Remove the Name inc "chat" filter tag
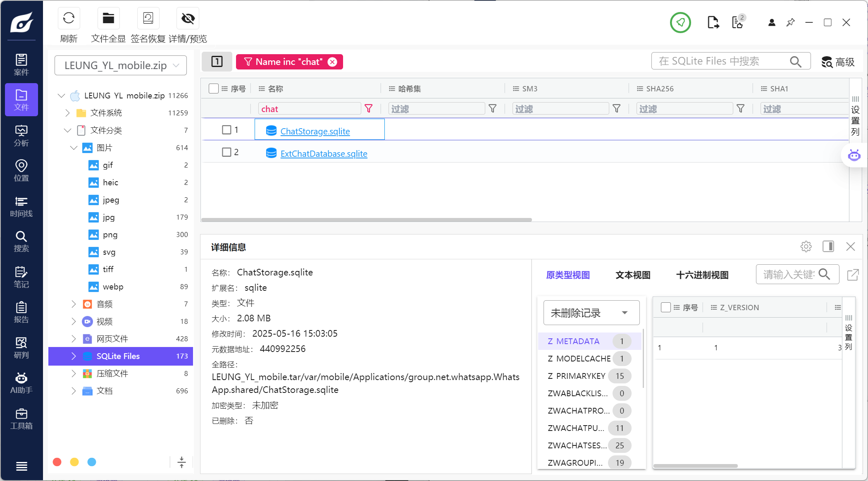 click(x=332, y=62)
